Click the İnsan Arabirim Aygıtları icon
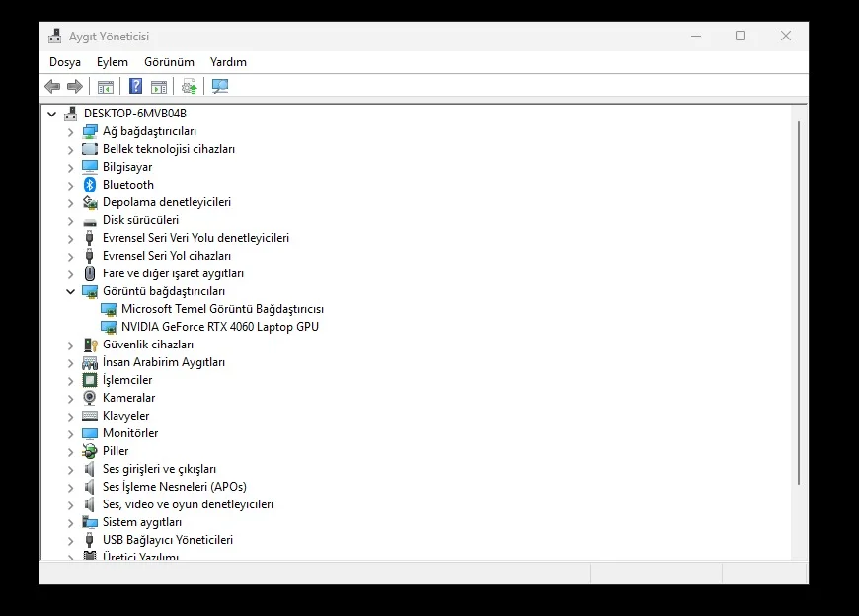This screenshot has width=859, height=616. coord(89,362)
